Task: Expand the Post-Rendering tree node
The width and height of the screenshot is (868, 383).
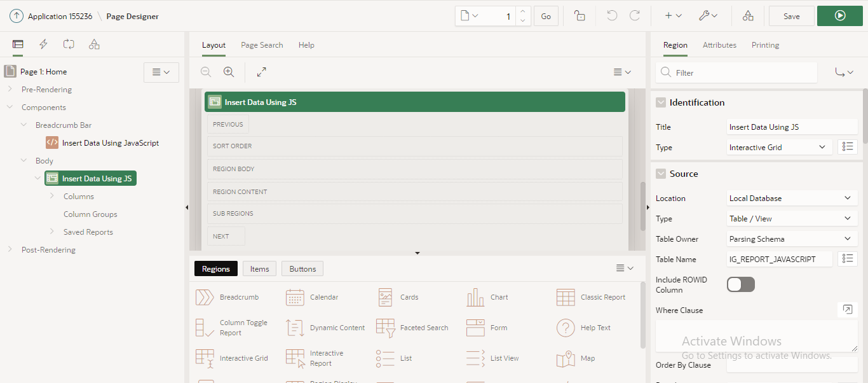Action: (10, 249)
